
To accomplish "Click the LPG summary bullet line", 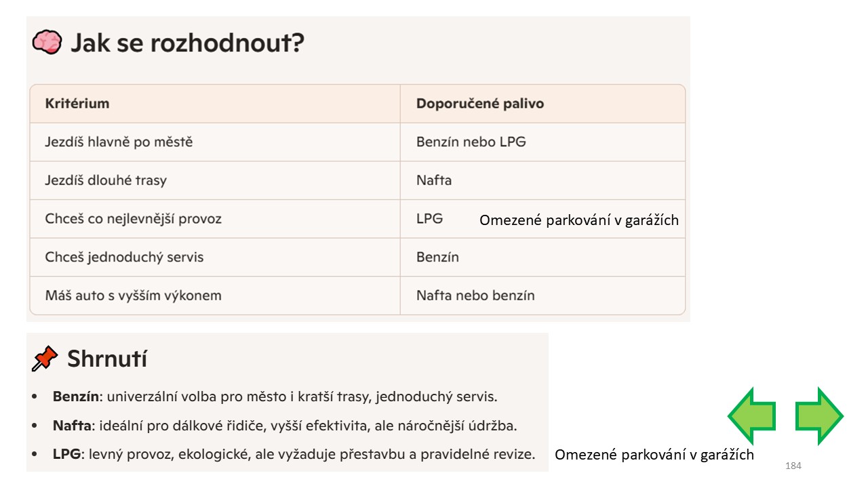I will pos(283,454).
